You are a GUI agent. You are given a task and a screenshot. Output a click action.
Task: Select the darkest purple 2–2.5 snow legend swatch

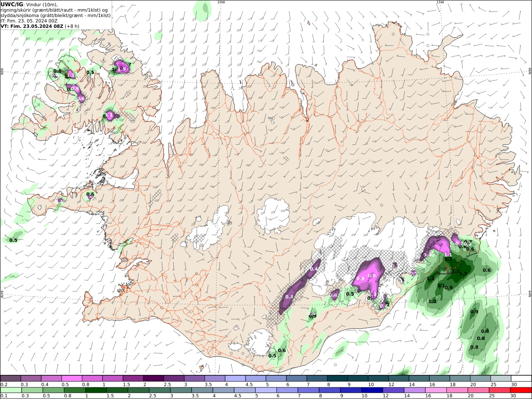pos(153,378)
